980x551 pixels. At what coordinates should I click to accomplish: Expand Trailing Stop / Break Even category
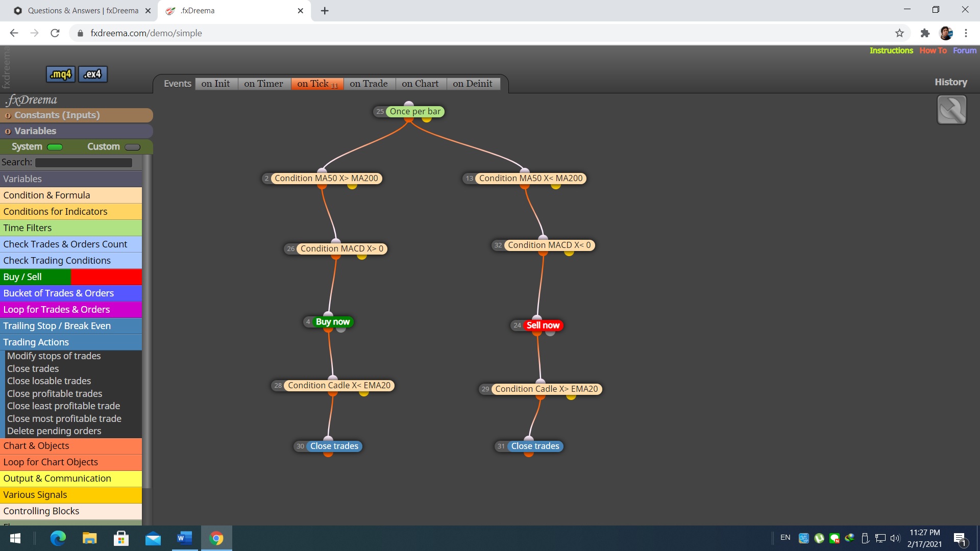tap(71, 326)
